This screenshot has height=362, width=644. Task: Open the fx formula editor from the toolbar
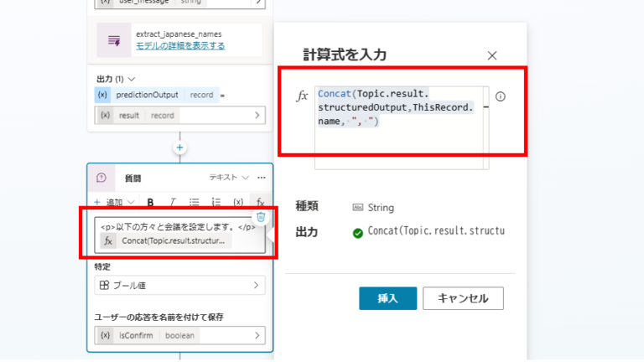[x=260, y=202]
